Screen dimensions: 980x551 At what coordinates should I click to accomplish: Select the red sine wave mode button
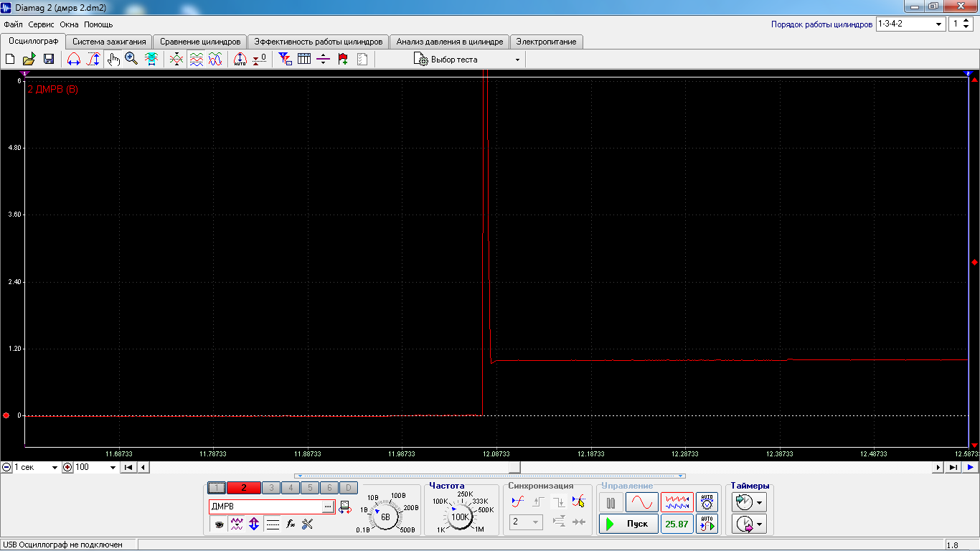(x=641, y=502)
